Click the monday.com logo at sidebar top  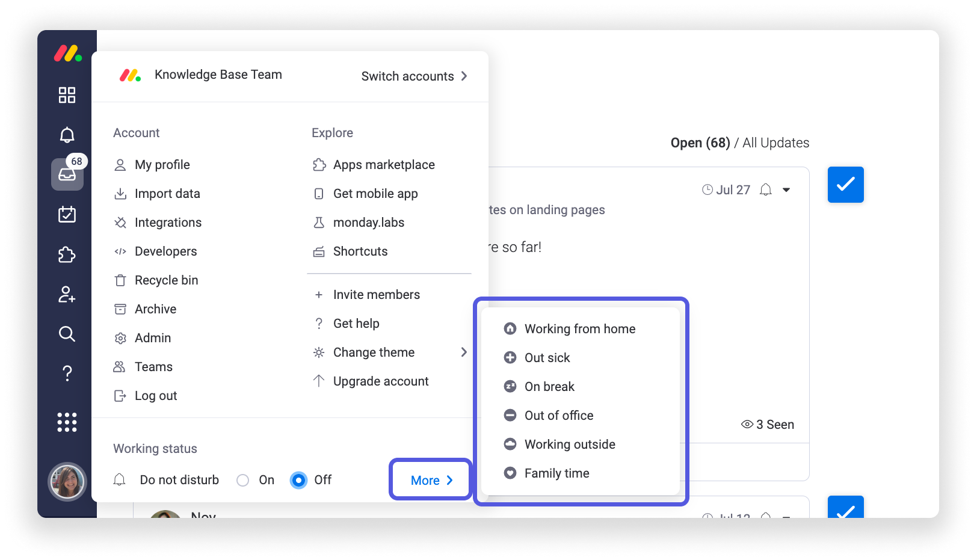click(68, 54)
